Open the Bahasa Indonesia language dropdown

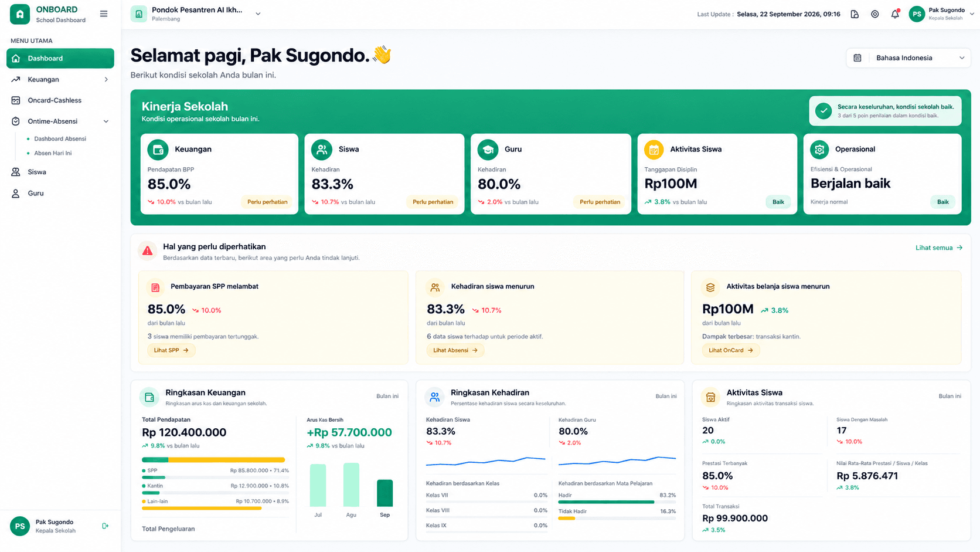coord(908,58)
